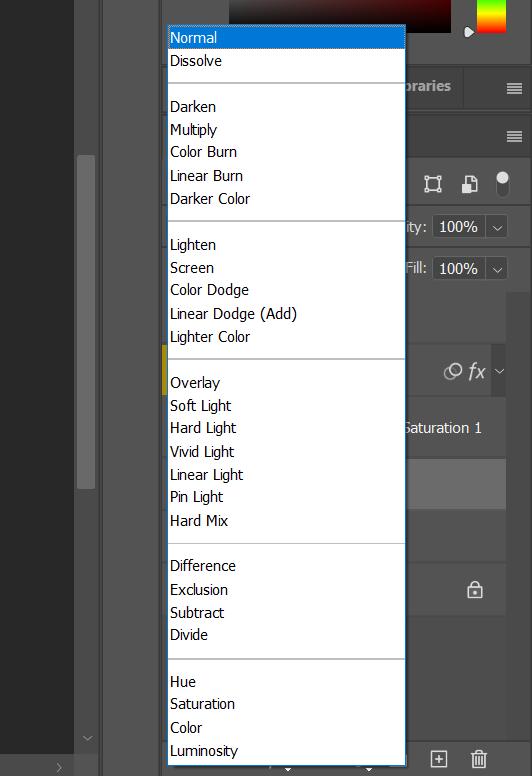Filter layers by smart object icon
The width and height of the screenshot is (532, 776).
click(470, 184)
